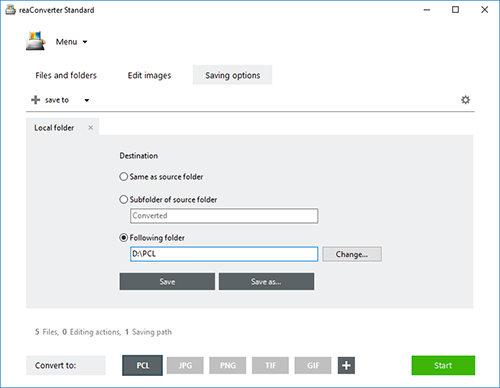This screenshot has width=500, height=388.
Task: Close the Local folder tab
Action: pos(90,128)
